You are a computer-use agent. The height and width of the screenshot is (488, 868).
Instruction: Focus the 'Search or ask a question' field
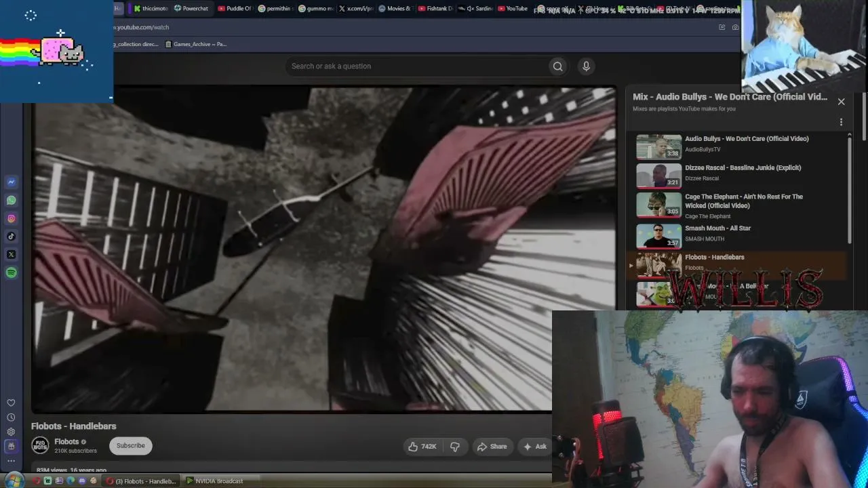coord(417,66)
